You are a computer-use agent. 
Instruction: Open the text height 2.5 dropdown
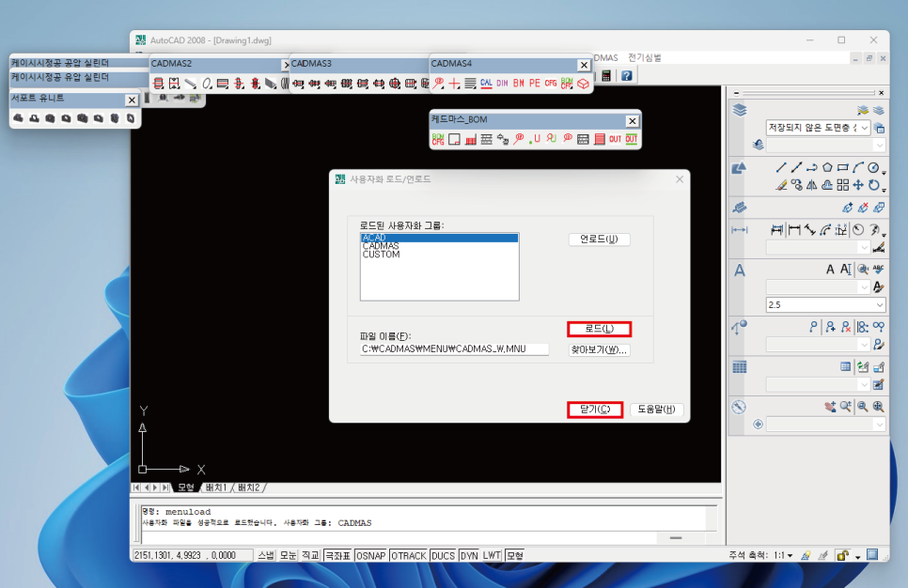click(826, 304)
